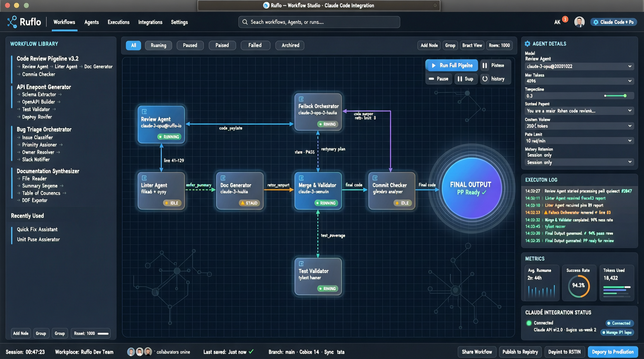The width and height of the screenshot is (644, 359).
Task: Click the Tokens Used bar graph
Action: tap(617, 291)
